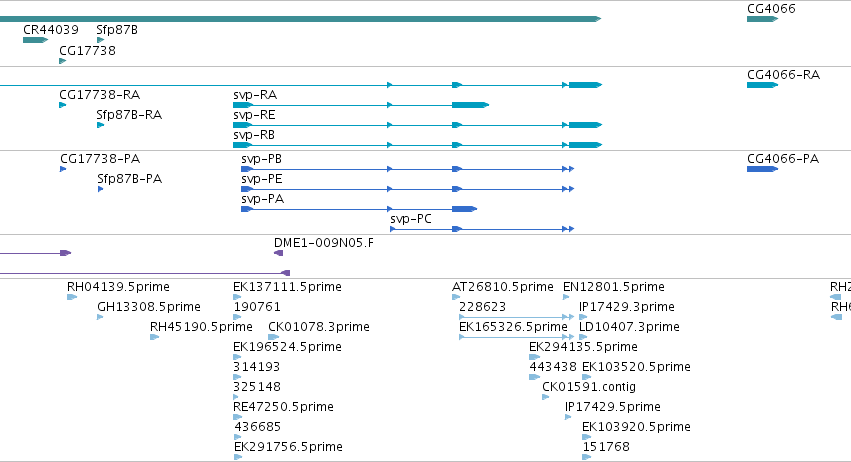
Task: Click the CG4066 gene label
Action: click(771, 9)
